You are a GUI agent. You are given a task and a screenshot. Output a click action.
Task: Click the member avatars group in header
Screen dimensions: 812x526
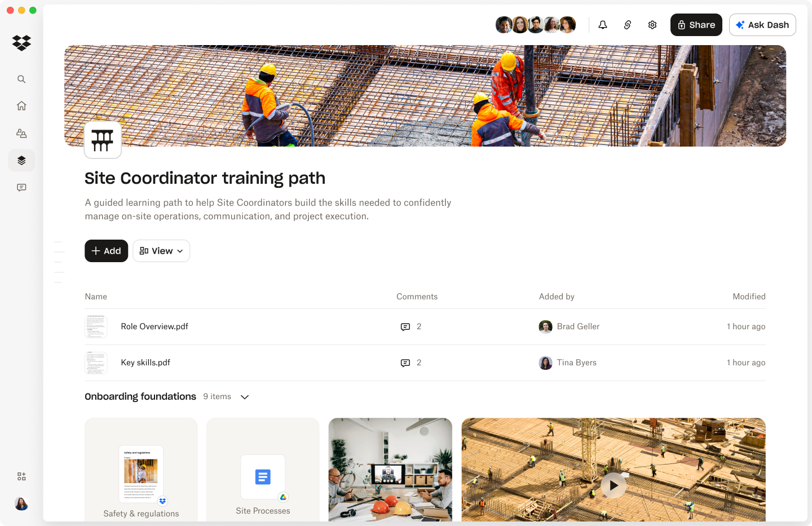click(x=536, y=25)
